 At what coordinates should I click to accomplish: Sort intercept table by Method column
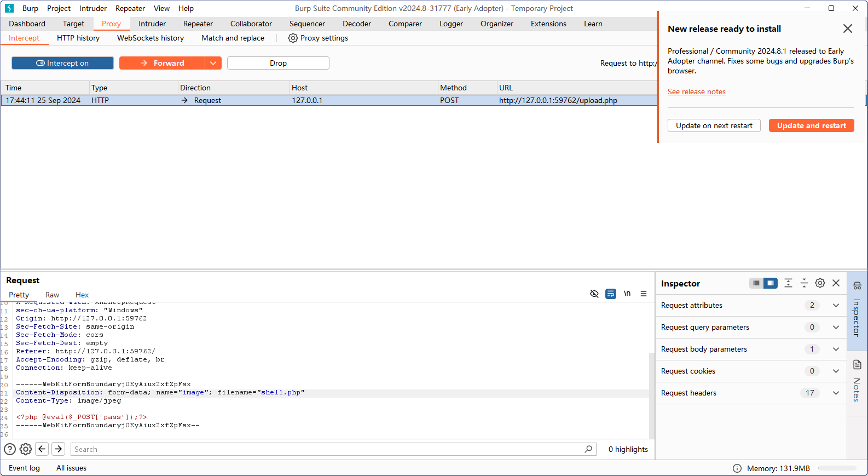point(467,88)
